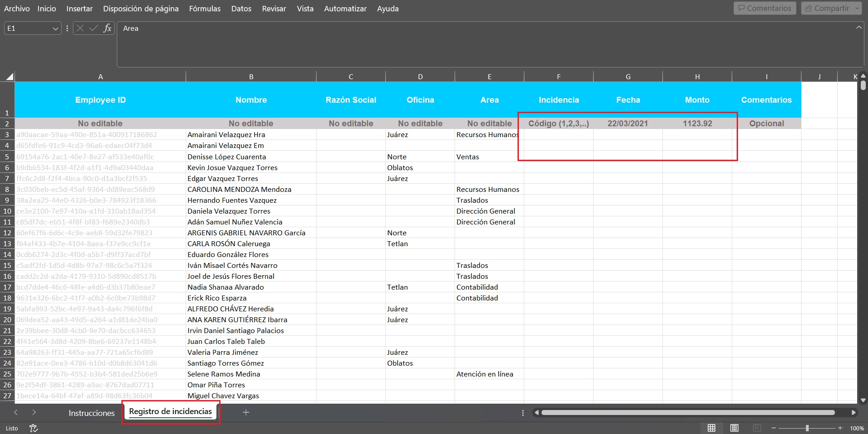Screen dimensions: 868x434
Task: Switch to Page Break Preview view
Action: [x=757, y=428]
